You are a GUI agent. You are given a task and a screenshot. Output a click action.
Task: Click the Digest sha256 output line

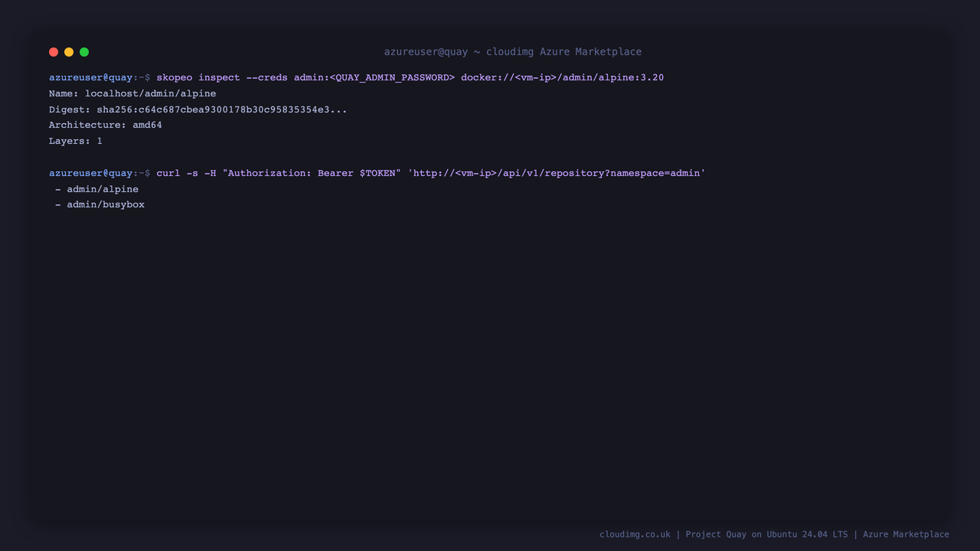click(198, 109)
